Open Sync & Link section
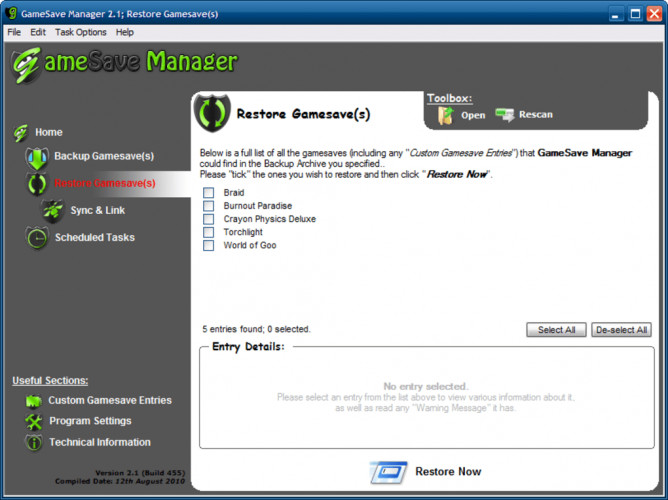Image resolution: width=668 pixels, height=500 pixels. pos(98,210)
